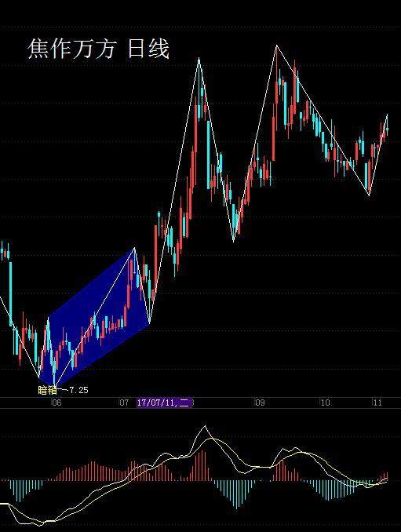The height and width of the screenshot is (532, 401).
Task: Select the yellow 暗箱 label
Action: coord(48,390)
